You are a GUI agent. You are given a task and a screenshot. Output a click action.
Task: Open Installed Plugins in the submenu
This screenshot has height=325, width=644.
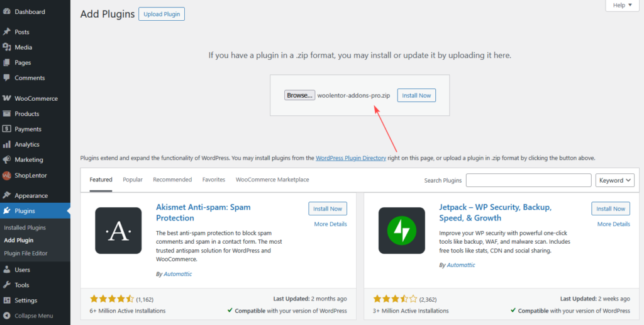[25, 227]
